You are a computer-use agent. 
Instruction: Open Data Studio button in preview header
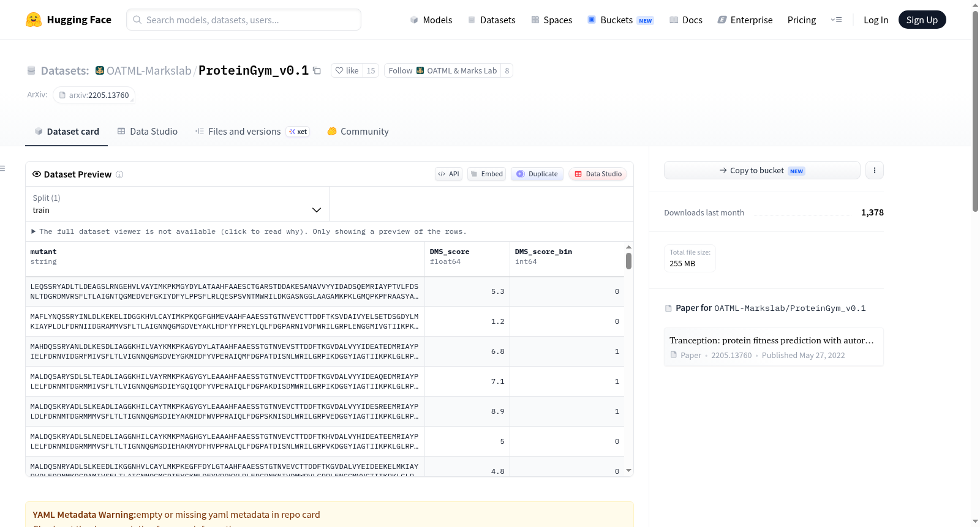598,174
